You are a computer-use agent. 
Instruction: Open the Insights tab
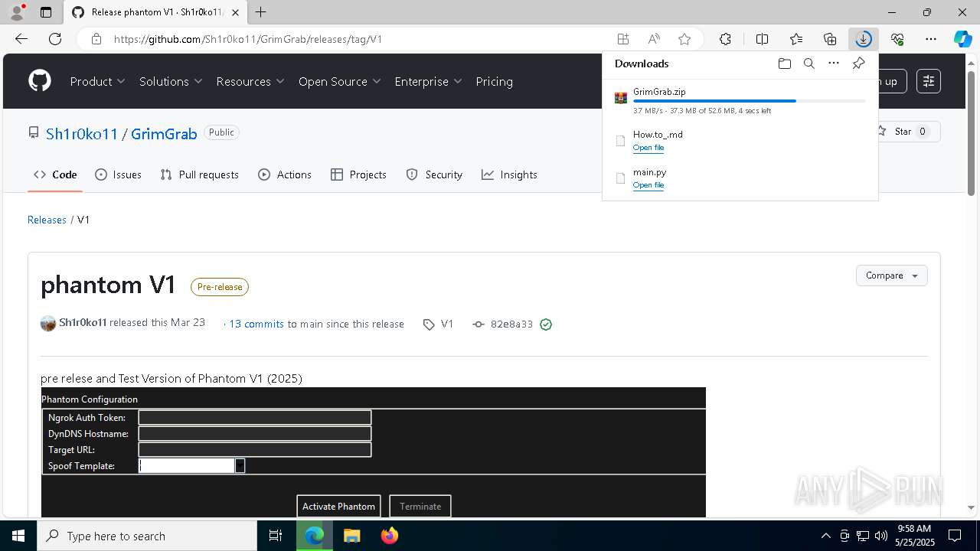coord(509,174)
